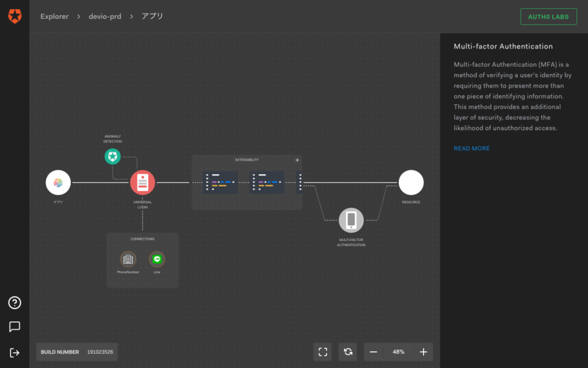Viewport: 588px width, 368px height.
Task: Select the Resource node circle
Action: point(411,183)
